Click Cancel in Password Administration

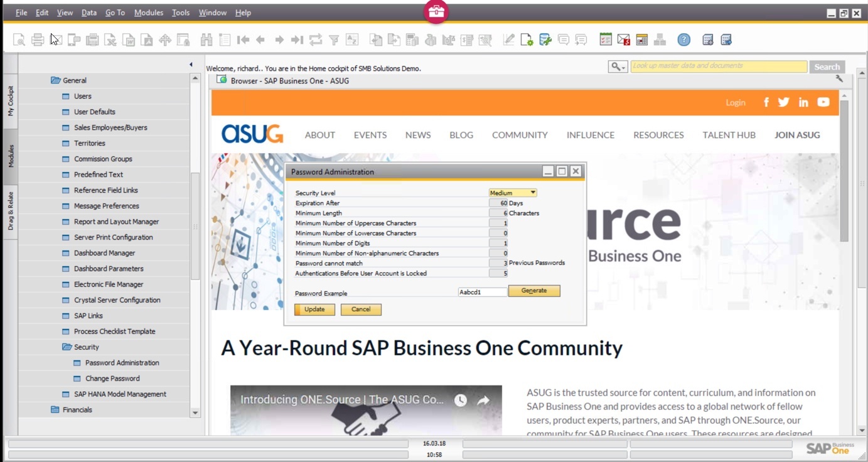(x=361, y=309)
